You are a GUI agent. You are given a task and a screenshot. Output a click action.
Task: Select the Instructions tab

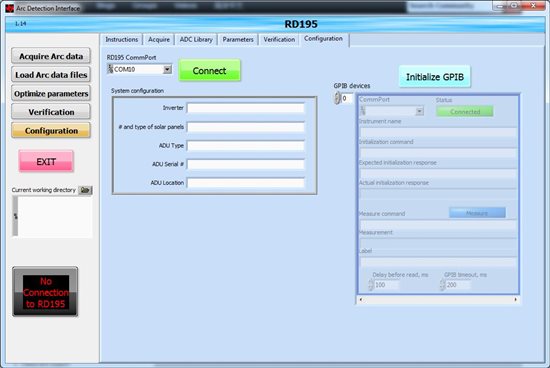121,40
